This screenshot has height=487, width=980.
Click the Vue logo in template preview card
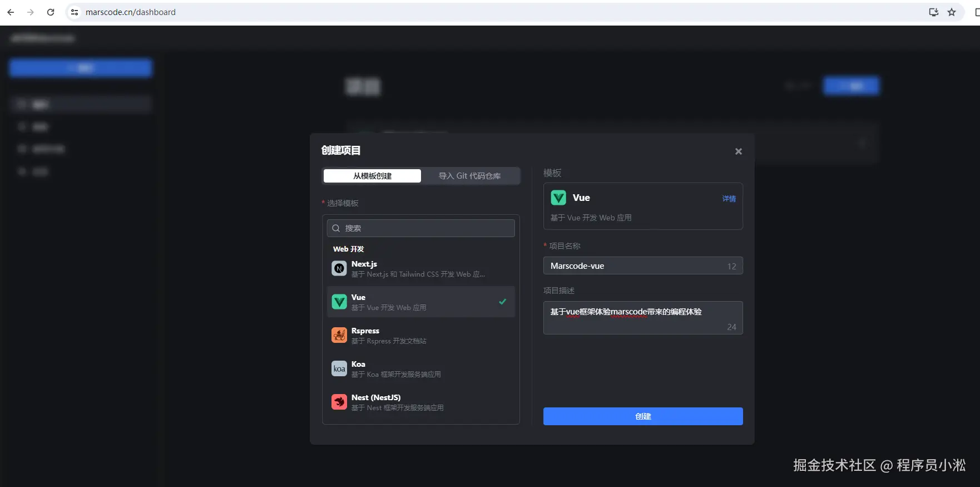pos(558,198)
